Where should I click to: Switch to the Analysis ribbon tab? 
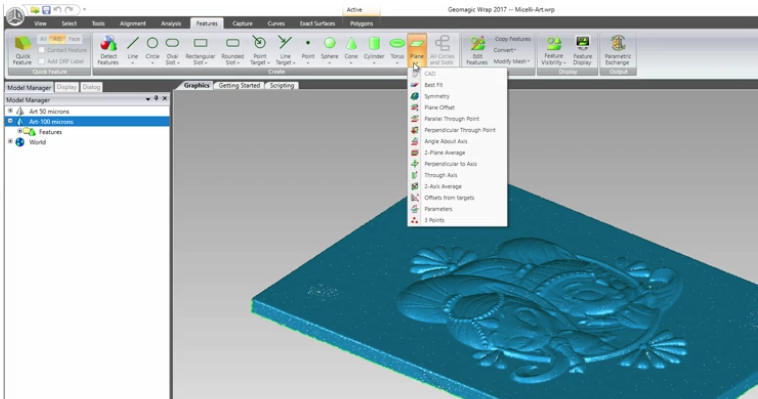(171, 23)
